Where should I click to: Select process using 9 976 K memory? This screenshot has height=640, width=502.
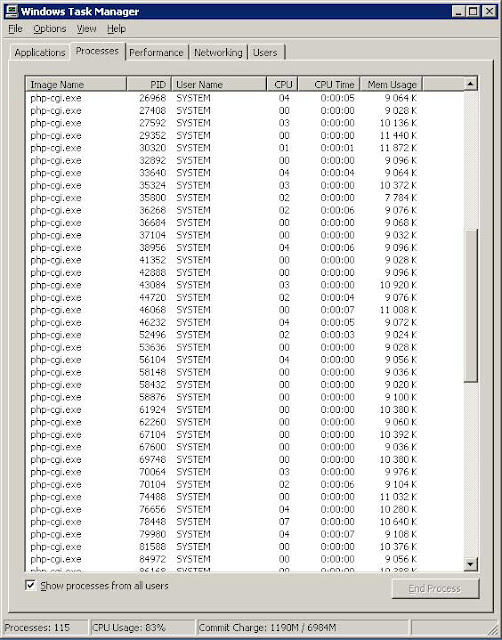tap(245, 472)
